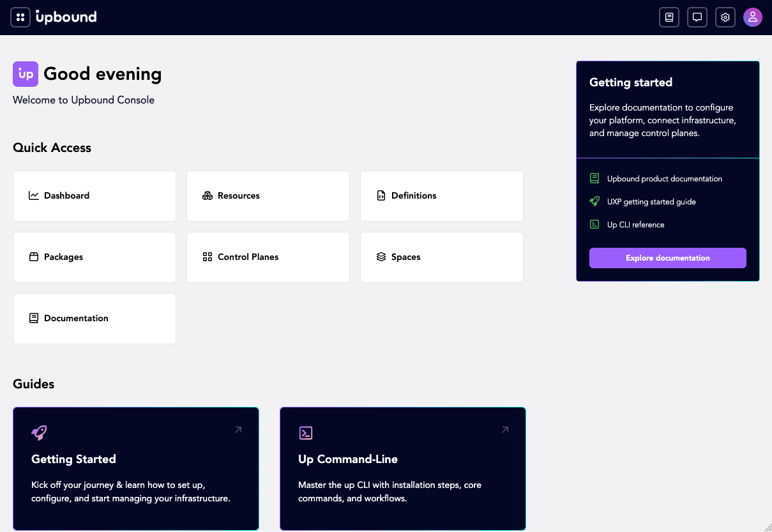Open the Control Planes quick access card
Viewport: 772px width, 532px height.
(x=268, y=257)
